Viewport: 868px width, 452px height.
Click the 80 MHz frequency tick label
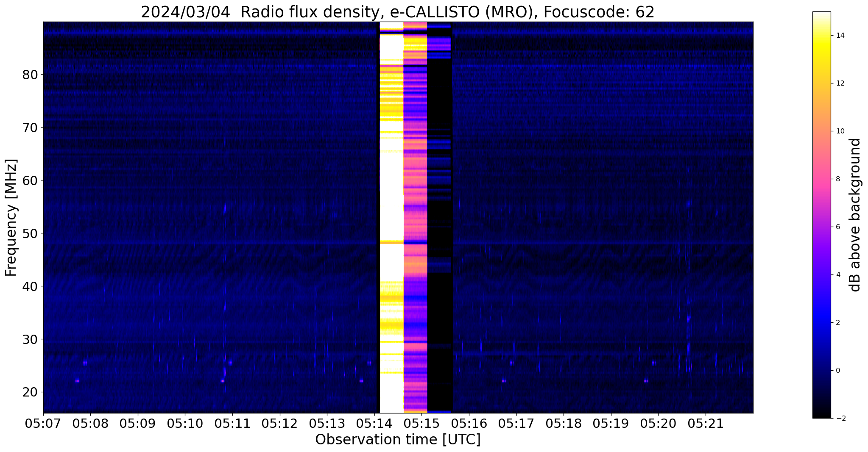pyautogui.click(x=30, y=75)
